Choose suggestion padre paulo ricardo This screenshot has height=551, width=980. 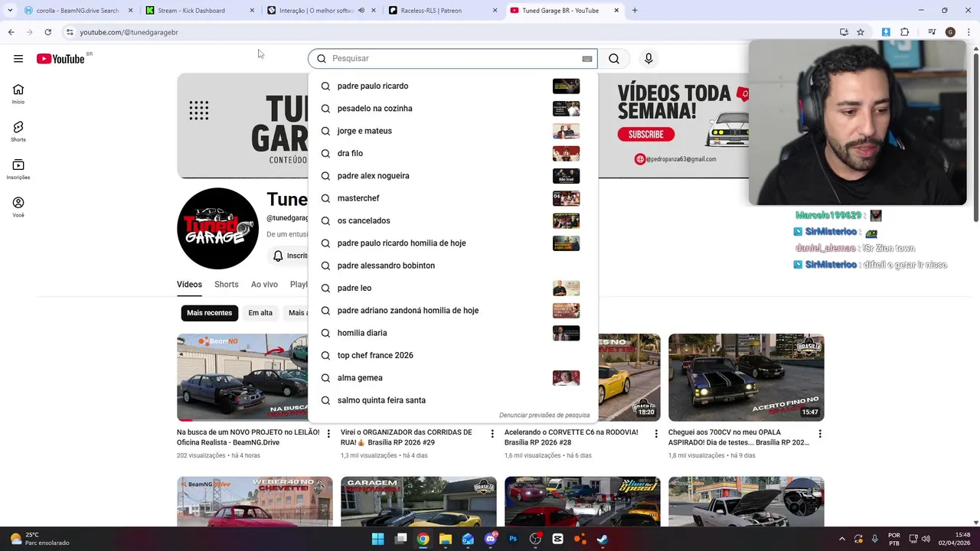tap(452, 86)
